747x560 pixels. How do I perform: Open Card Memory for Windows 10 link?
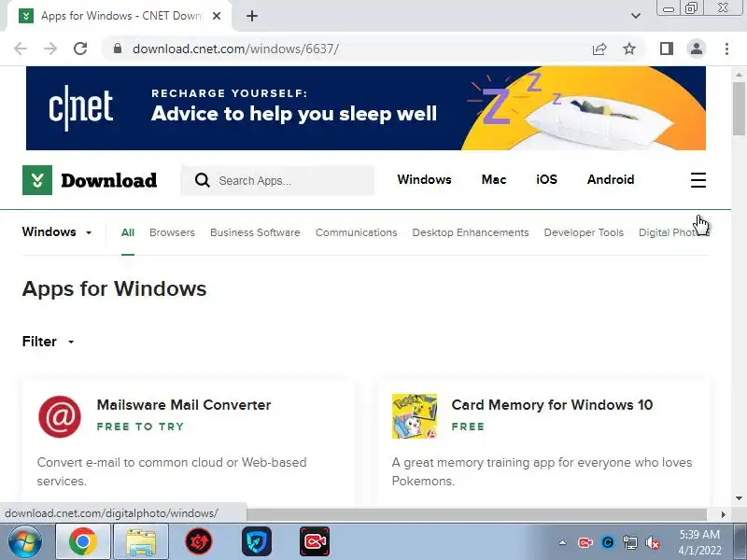coord(552,405)
